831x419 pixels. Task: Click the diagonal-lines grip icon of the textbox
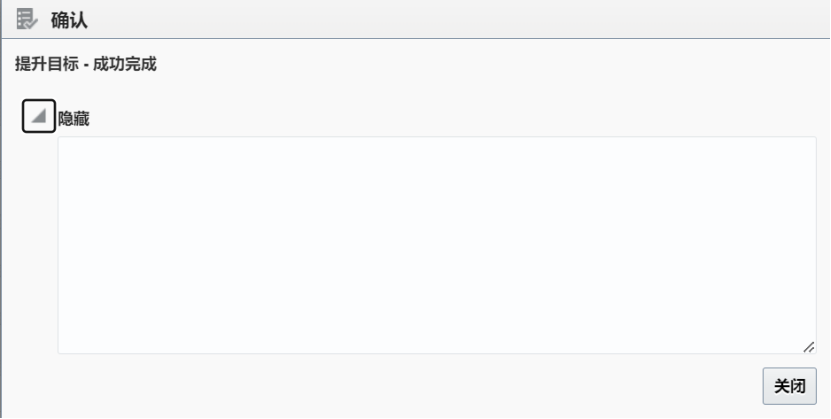pos(809,346)
